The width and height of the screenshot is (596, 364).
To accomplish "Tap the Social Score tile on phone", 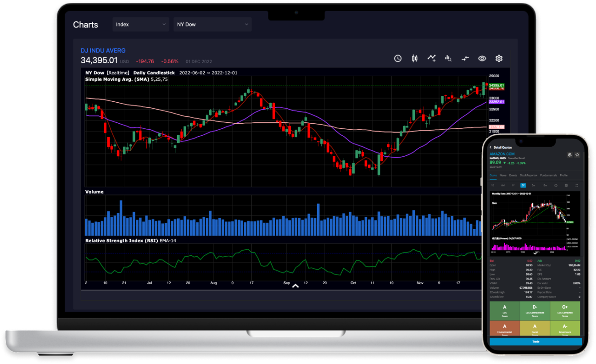I will coord(535,328).
